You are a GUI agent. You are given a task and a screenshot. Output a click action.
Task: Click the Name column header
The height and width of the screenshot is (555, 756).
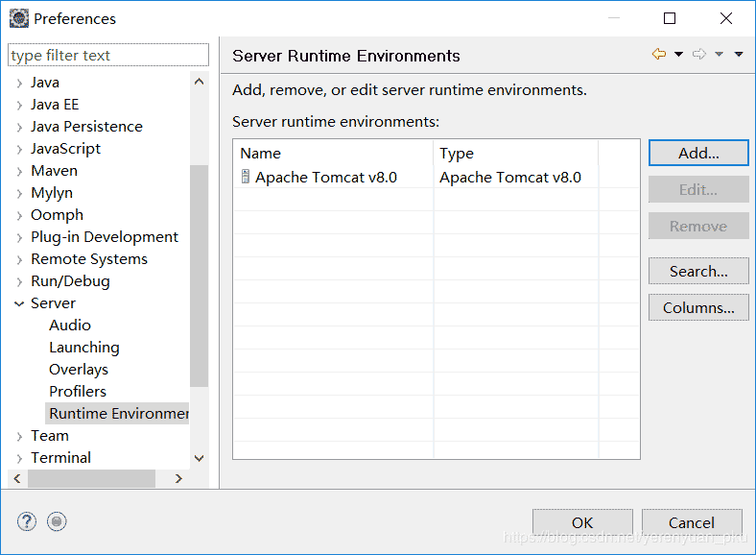click(x=332, y=153)
